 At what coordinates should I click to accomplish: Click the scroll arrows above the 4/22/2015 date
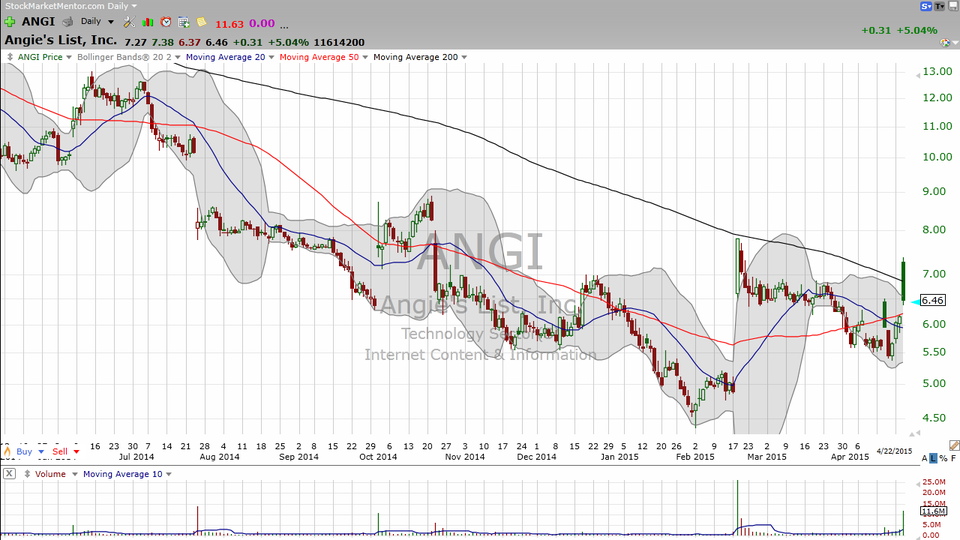click(914, 434)
